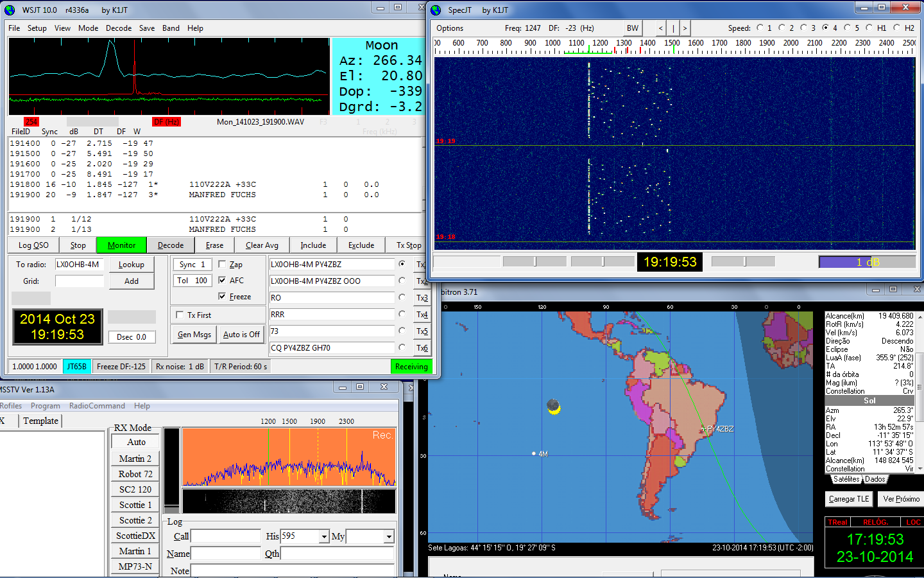Image resolution: width=924 pixels, height=578 pixels.
Task: Open the Template tab in MMSSTV
Action: click(x=41, y=421)
